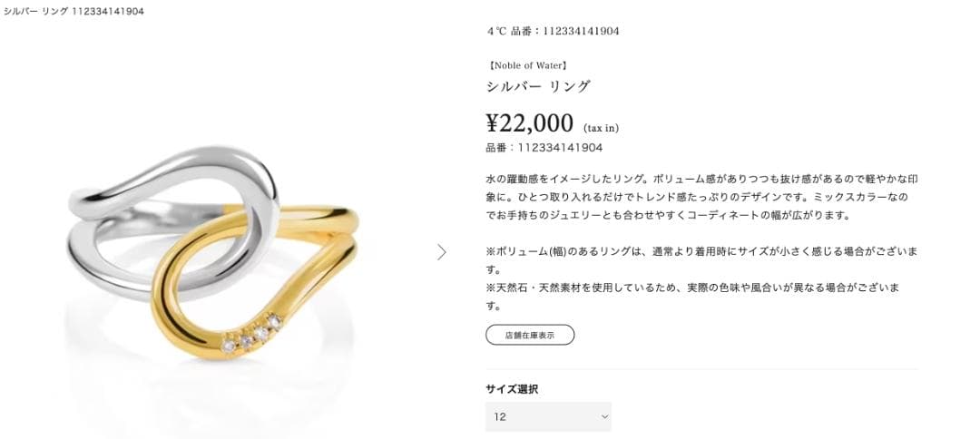Open the size selection dropdown showing 12
Viewport: 980px width, 439px height.
[548, 416]
